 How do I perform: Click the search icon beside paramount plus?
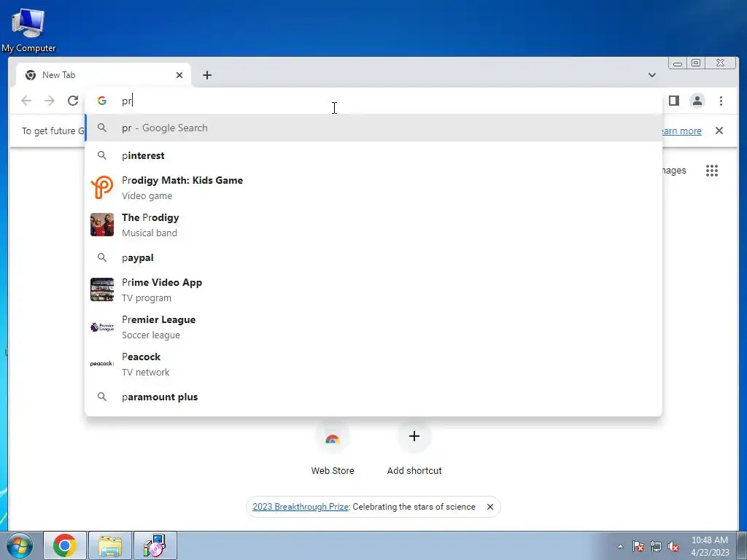point(102,397)
